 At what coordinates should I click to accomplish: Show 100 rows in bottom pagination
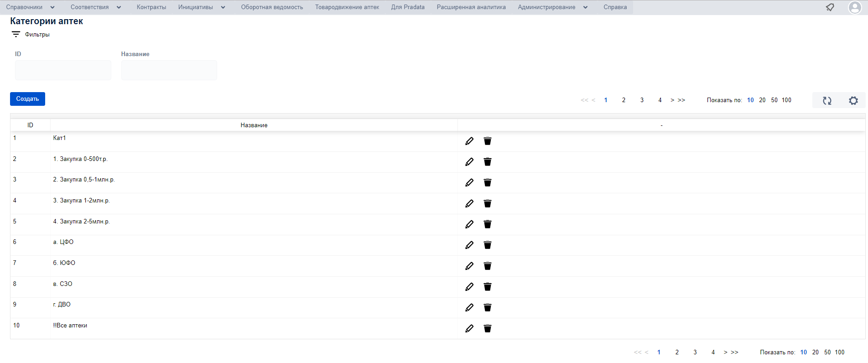840,353
